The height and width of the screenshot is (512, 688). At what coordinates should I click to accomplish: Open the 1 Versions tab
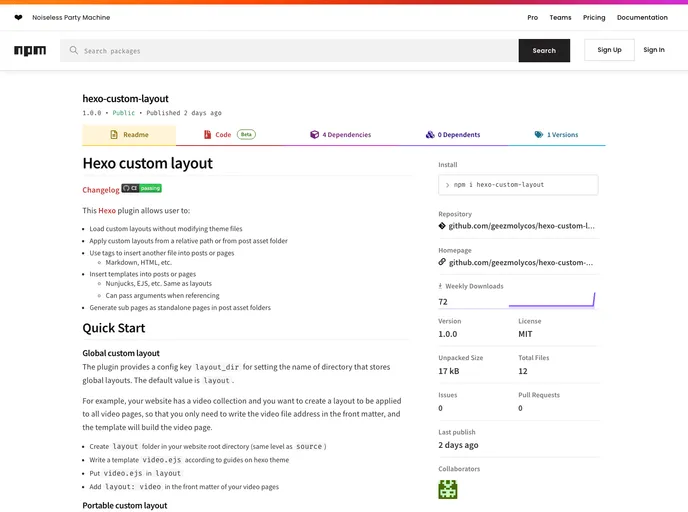(556, 135)
